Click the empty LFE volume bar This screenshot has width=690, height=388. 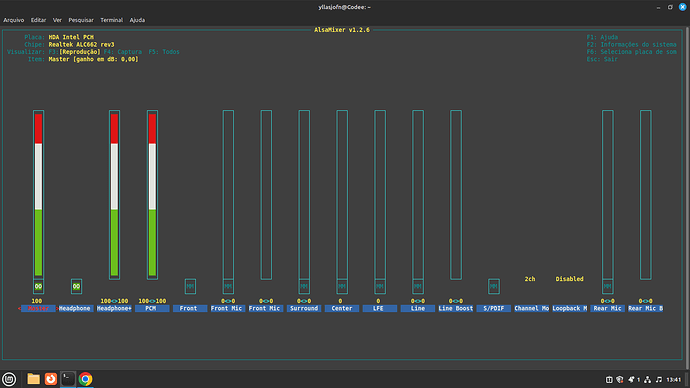click(380, 194)
